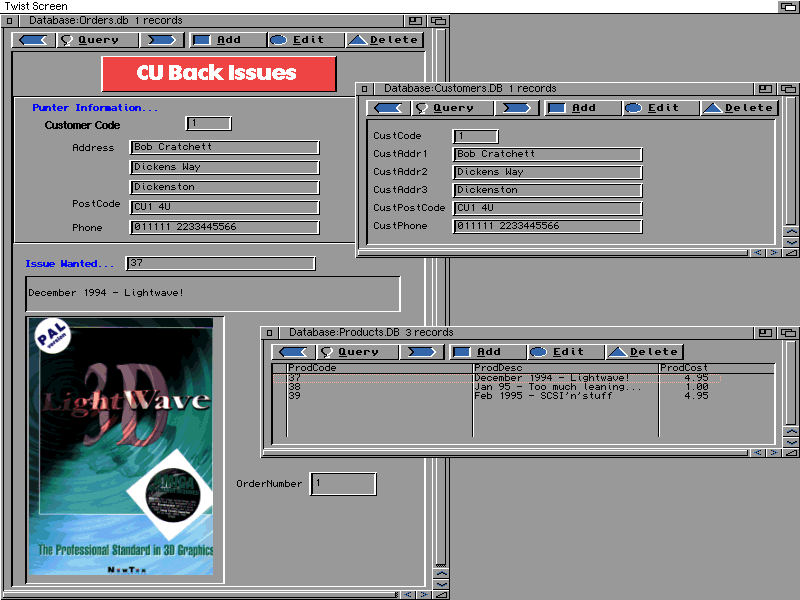
Task: Click CustCode field in Customers window
Action: click(476, 136)
